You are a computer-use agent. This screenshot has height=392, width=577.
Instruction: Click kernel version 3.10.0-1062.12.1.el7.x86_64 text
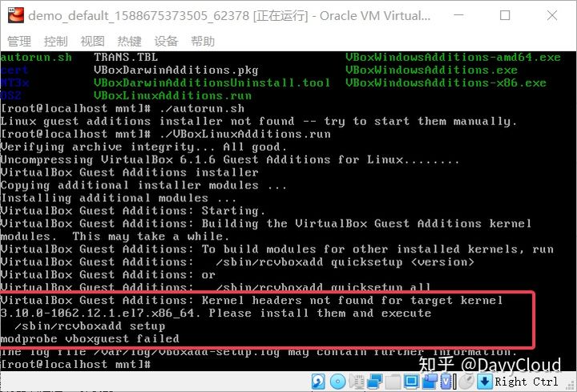[100, 313]
